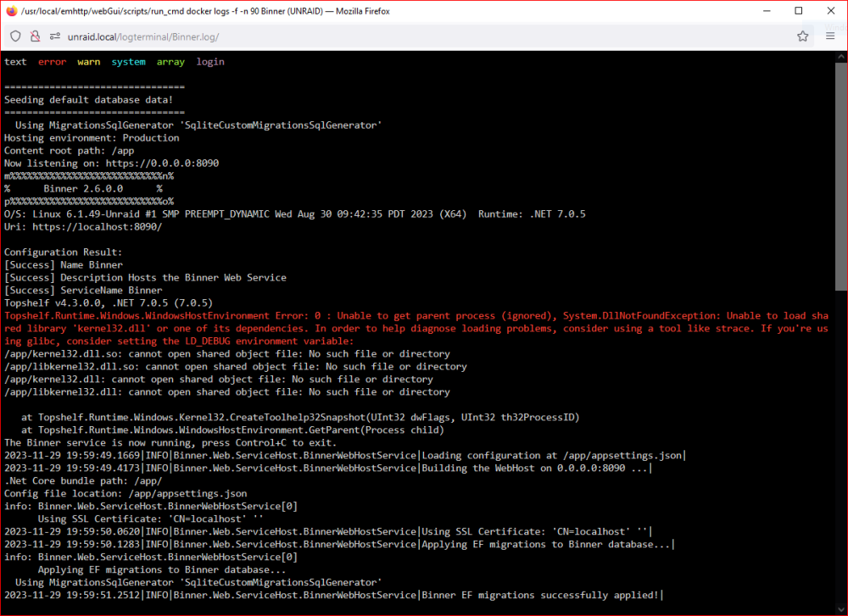Click the 'Binner 2.6.0.0' banner text

coord(83,189)
